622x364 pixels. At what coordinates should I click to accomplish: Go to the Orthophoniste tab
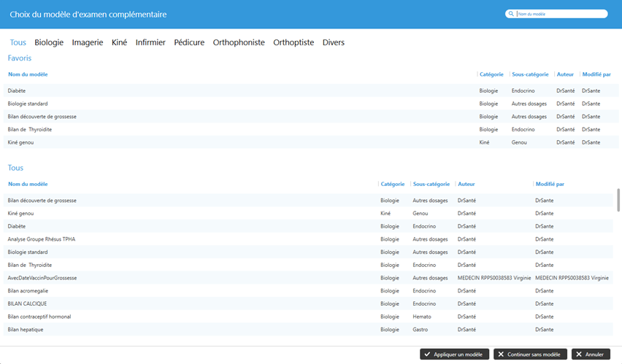(x=239, y=42)
